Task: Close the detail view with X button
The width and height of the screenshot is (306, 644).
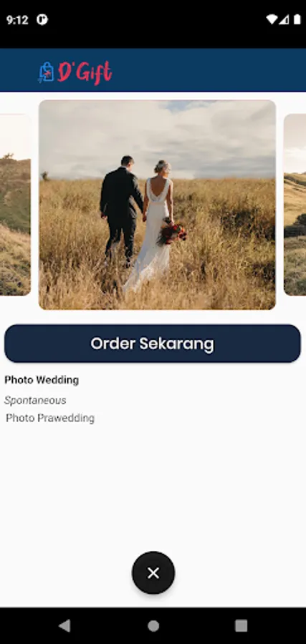Action: 153,572
